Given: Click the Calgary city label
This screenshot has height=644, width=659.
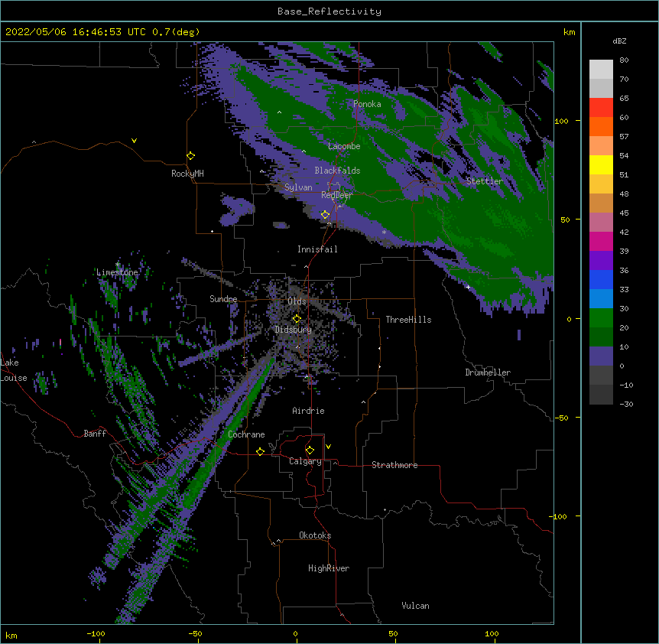Looking at the screenshot, I should click(x=305, y=461).
